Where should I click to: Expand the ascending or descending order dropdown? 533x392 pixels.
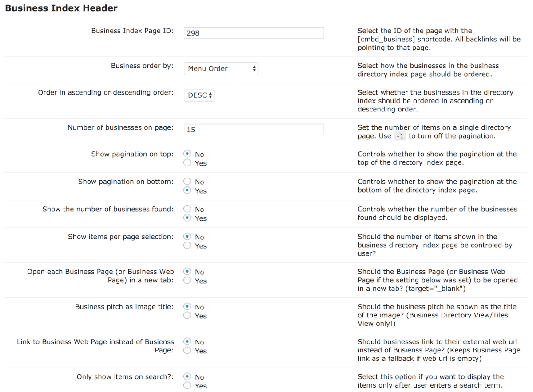tap(199, 95)
